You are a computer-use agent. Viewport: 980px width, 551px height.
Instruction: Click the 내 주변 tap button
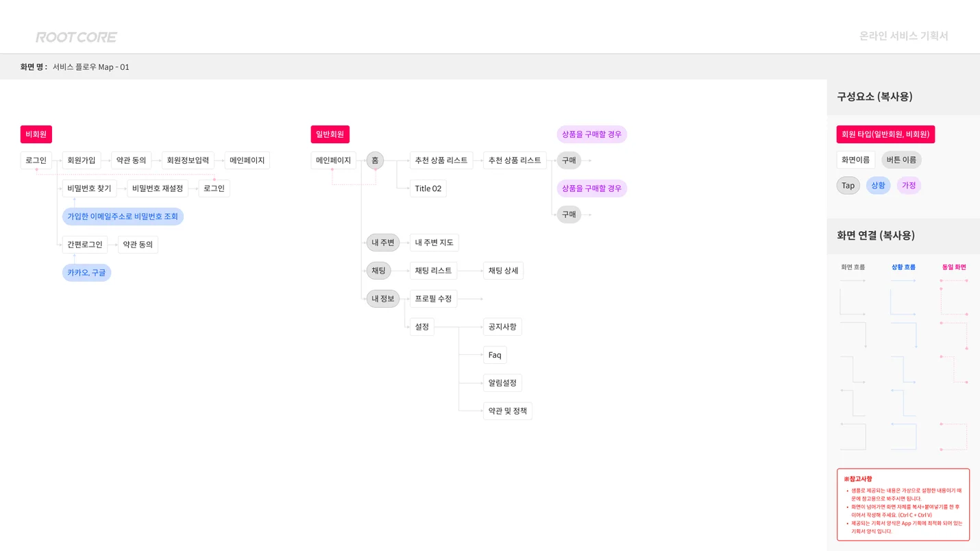coord(383,243)
